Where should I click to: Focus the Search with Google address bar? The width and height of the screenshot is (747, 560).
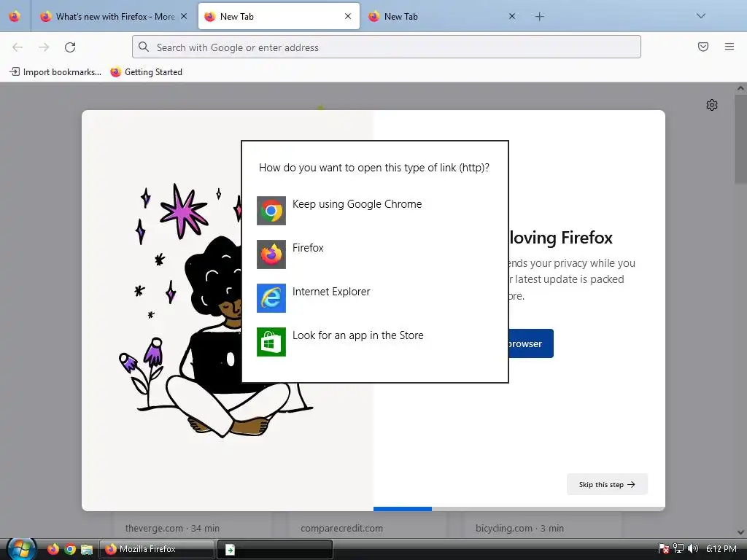point(387,47)
